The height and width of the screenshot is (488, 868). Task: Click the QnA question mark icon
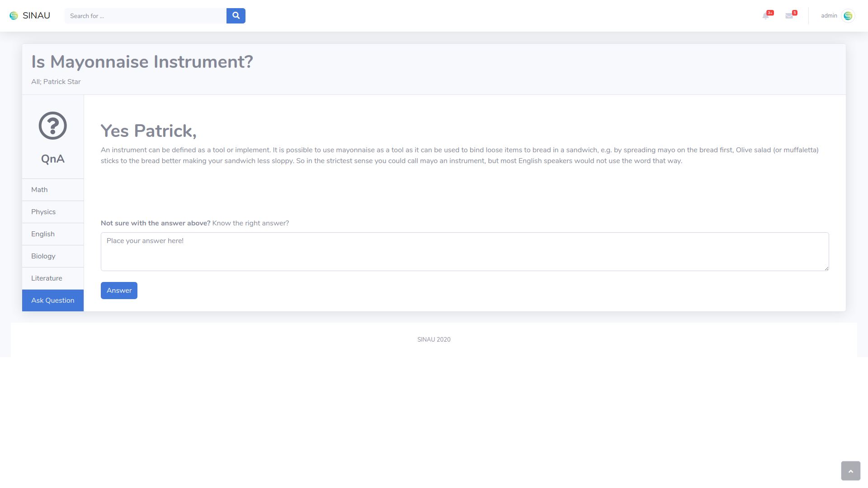pos(53,126)
